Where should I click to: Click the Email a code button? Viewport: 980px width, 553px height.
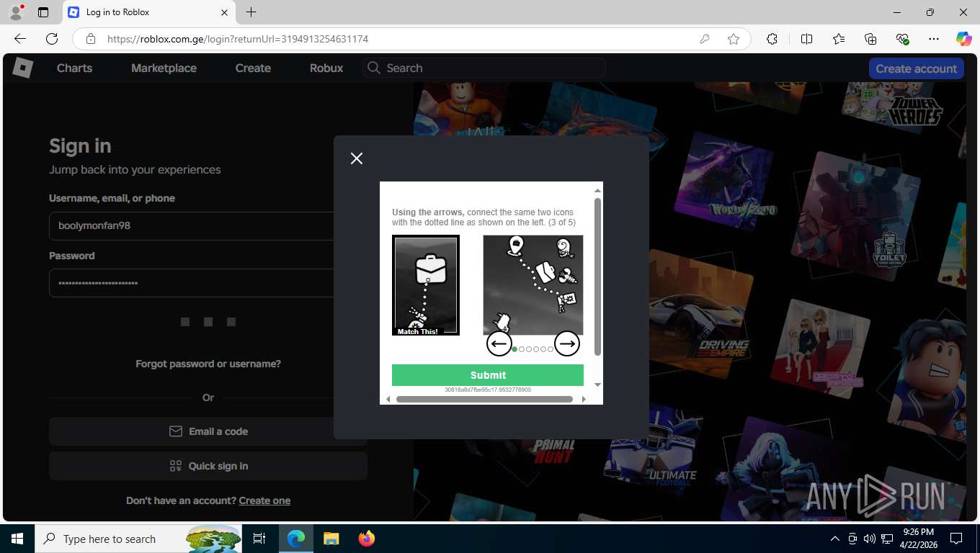click(x=208, y=431)
